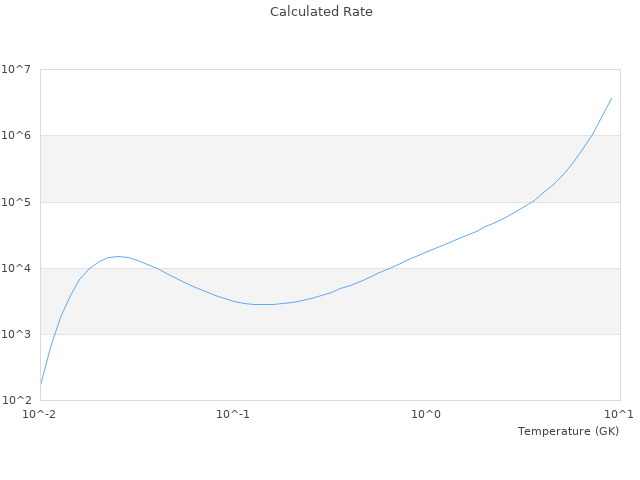
Task: Click the local minimum of the blue curve
Action: [263, 304]
